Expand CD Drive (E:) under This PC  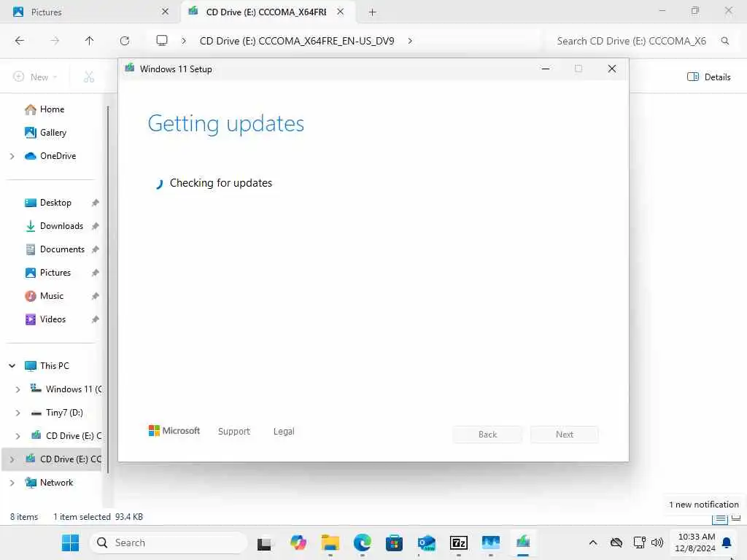18,436
